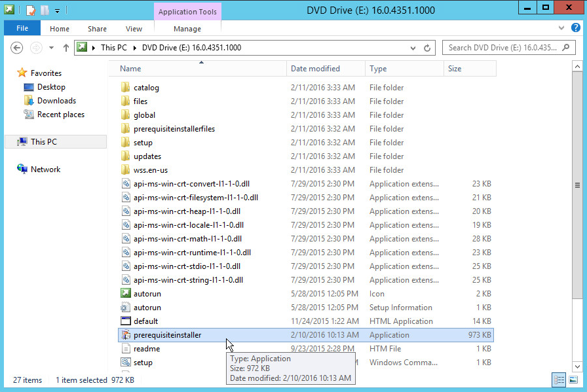The height and width of the screenshot is (392, 587).
Task: Refresh the DVD Drive folder view
Action: pos(427,48)
